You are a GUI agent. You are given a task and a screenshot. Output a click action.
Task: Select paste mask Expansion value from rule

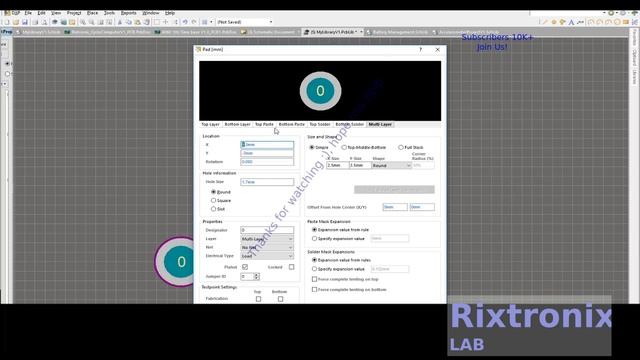coord(314,230)
